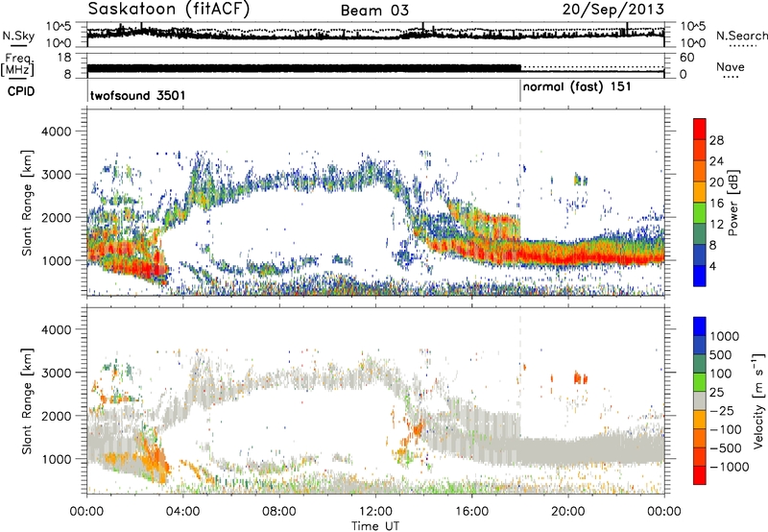Image resolution: width=768 pixels, height=532 pixels.
Task: Click the '100' tick on the Velocity colorbar
Action: [721, 374]
